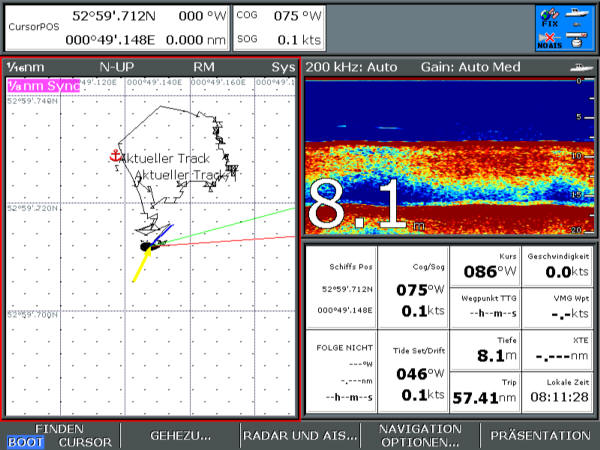Click the small boat icon in status bar
Image resolution: width=600 pixels, height=450 pixels.
pyautogui.click(x=577, y=15)
